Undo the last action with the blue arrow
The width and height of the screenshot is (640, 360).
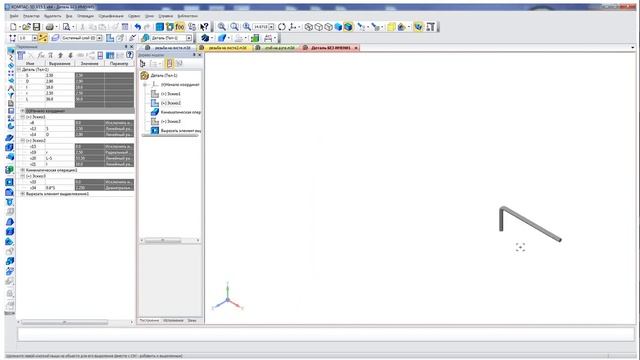[x=138, y=27]
